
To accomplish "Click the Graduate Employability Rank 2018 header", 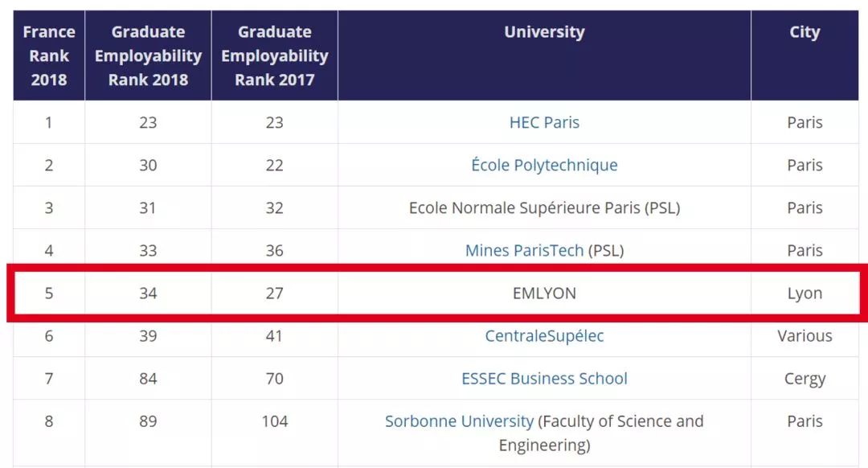I will point(148,55).
